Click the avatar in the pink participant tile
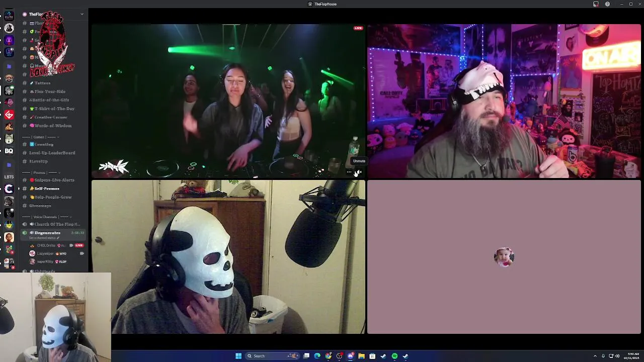644x362 pixels. tap(504, 257)
